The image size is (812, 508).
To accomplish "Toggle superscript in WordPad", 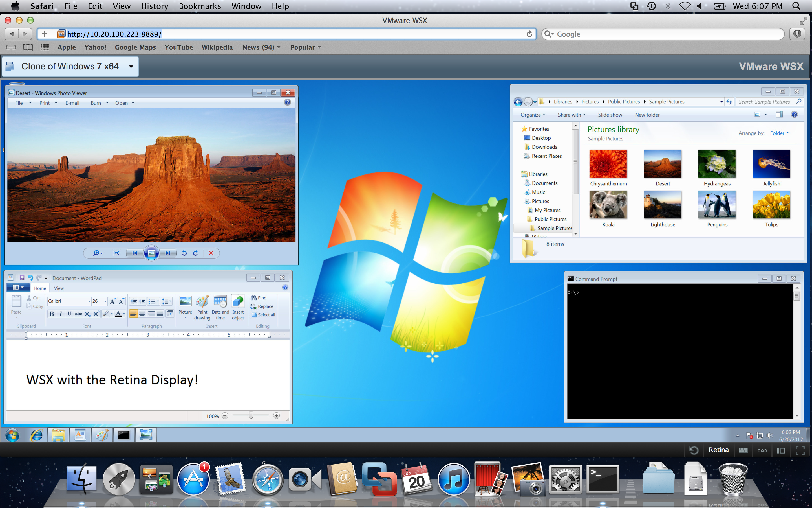I will (x=96, y=314).
